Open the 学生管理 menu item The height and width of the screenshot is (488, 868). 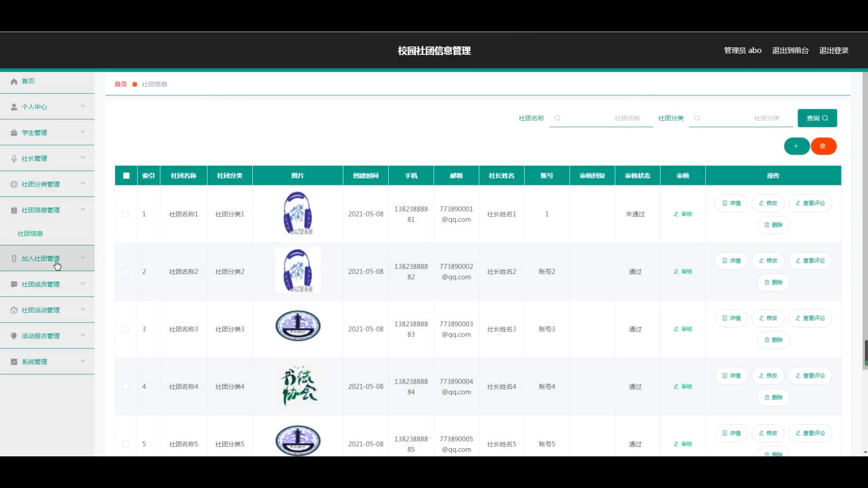pos(34,133)
